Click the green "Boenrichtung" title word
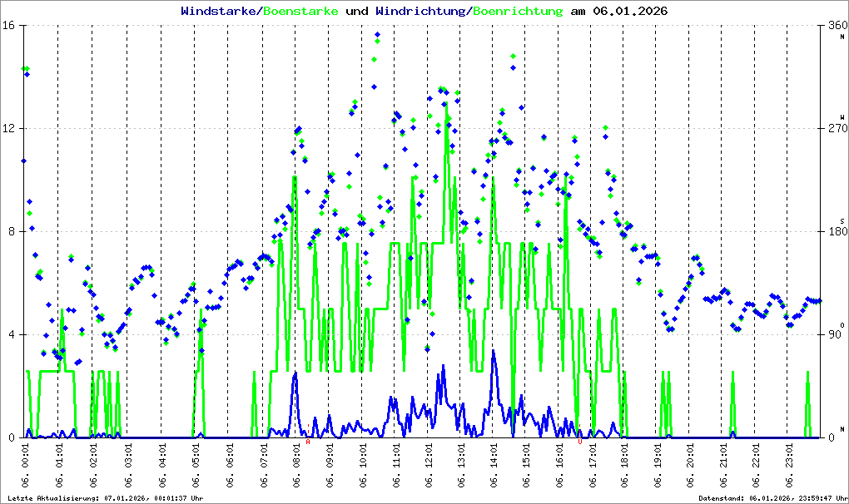The height and width of the screenshot is (504, 849). [x=518, y=12]
